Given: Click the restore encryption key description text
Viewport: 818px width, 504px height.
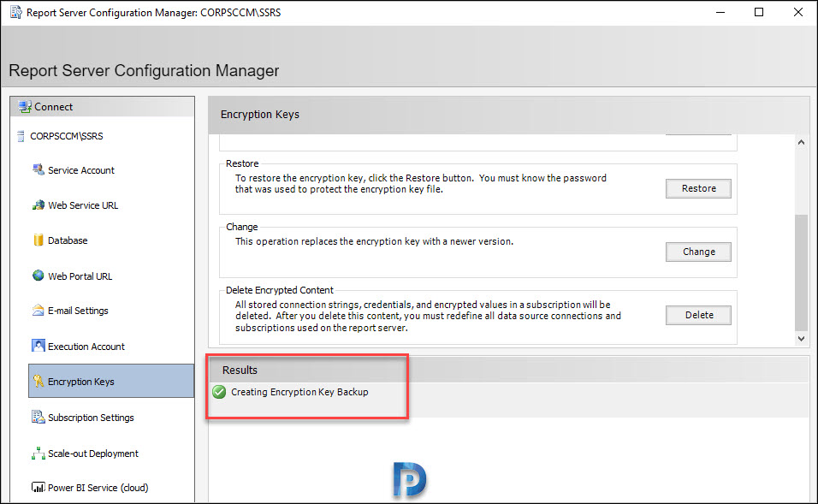Looking at the screenshot, I should click(420, 184).
